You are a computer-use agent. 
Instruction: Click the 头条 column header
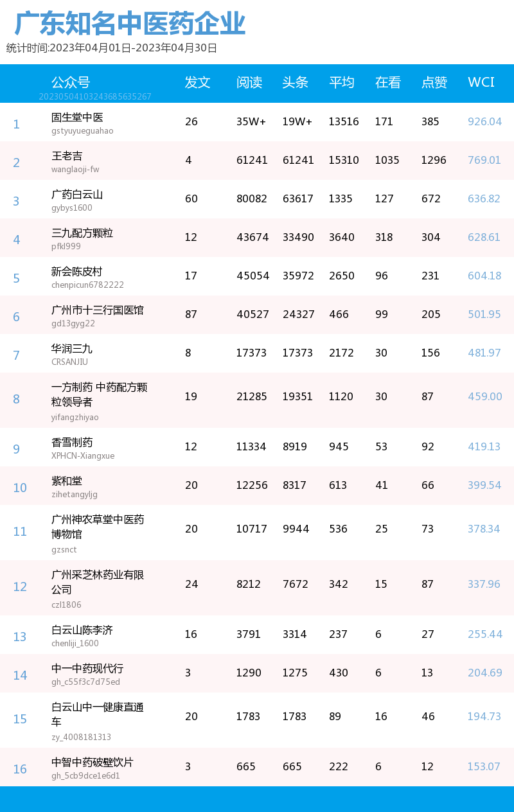tap(296, 82)
